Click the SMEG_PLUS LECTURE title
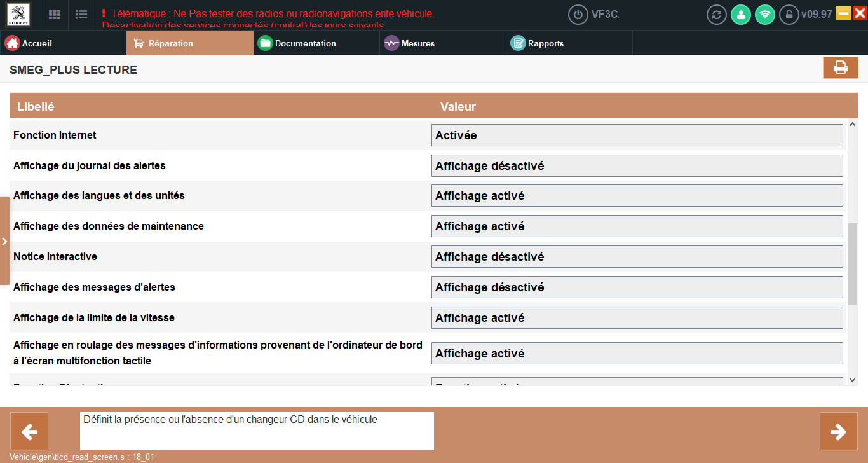The height and width of the screenshot is (463, 868). click(73, 69)
